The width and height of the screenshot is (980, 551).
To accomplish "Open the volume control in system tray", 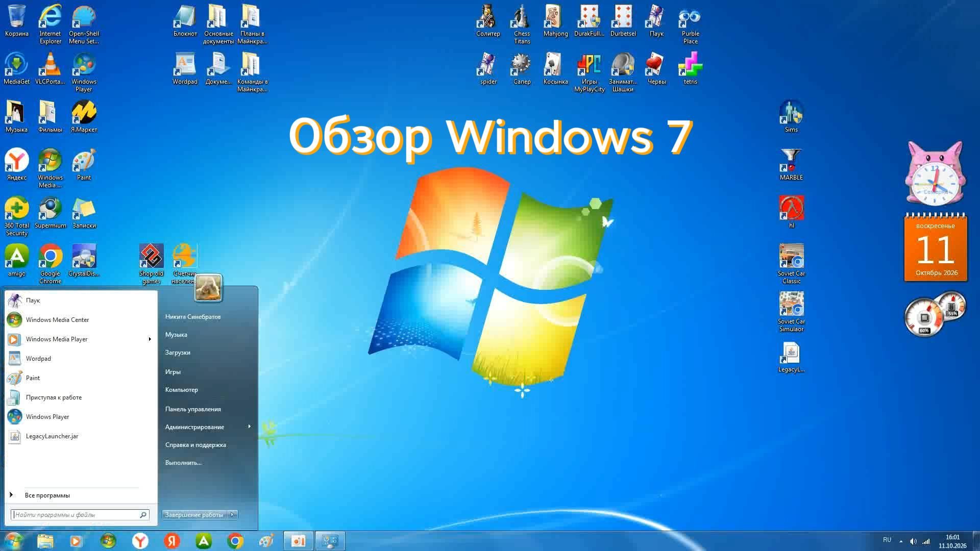I will point(913,541).
